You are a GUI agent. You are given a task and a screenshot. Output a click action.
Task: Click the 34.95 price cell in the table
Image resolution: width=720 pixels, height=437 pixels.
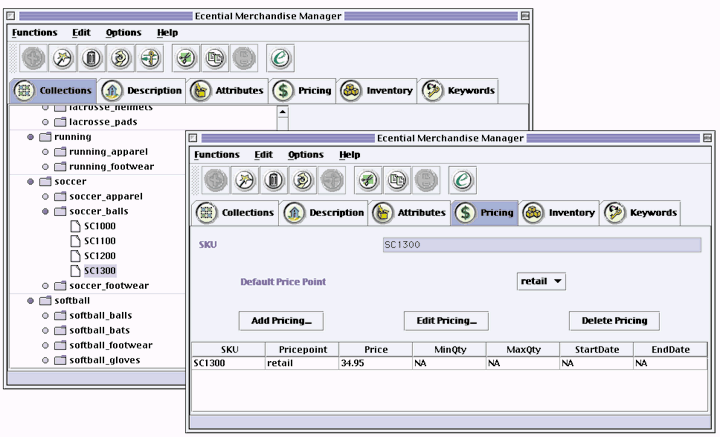(x=376, y=363)
